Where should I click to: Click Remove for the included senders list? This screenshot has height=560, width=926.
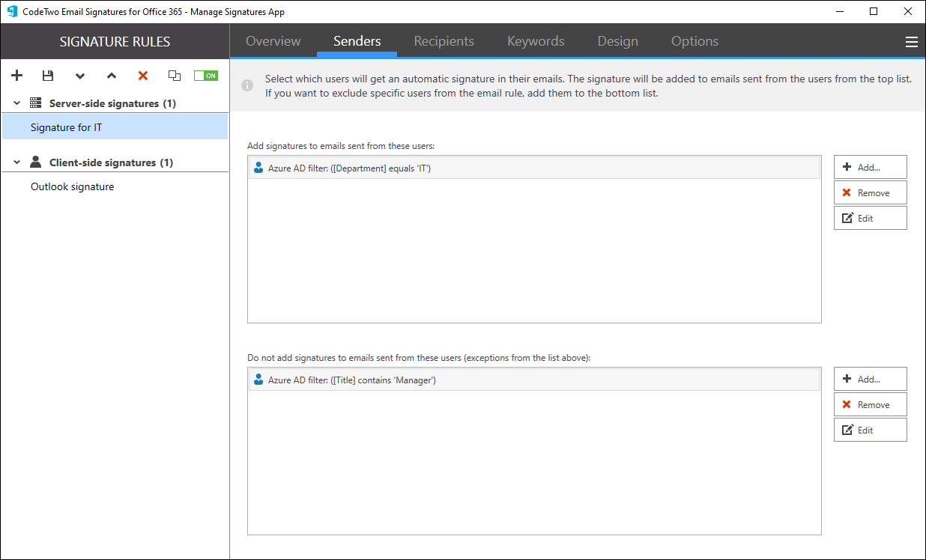click(871, 192)
